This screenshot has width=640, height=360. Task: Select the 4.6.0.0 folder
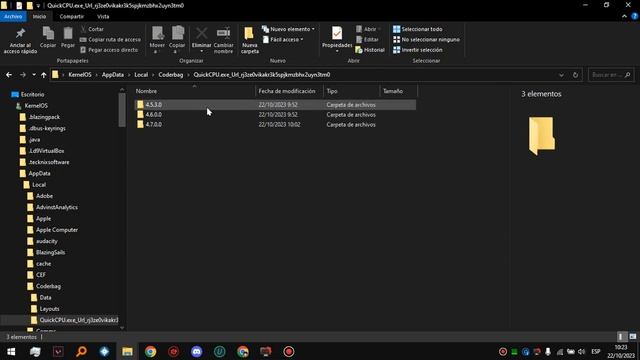[275, 115]
